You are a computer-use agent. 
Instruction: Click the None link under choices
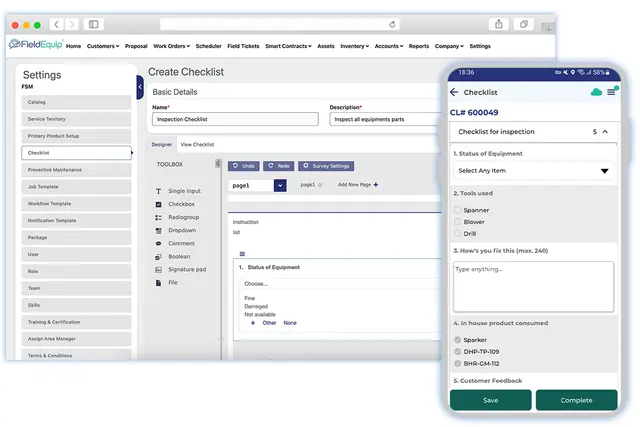pyautogui.click(x=290, y=323)
